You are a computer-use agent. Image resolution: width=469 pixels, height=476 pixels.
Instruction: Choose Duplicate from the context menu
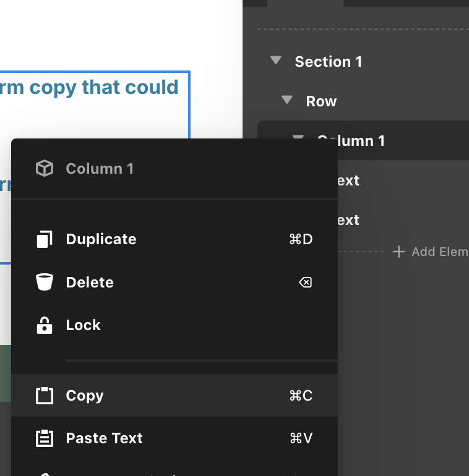[x=101, y=239]
